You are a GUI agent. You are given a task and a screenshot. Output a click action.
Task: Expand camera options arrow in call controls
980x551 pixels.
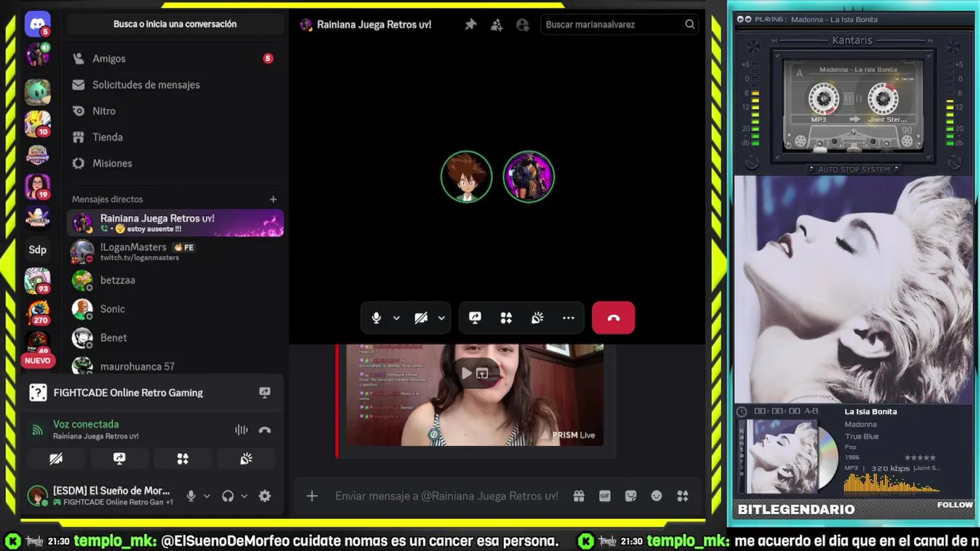pyautogui.click(x=441, y=318)
